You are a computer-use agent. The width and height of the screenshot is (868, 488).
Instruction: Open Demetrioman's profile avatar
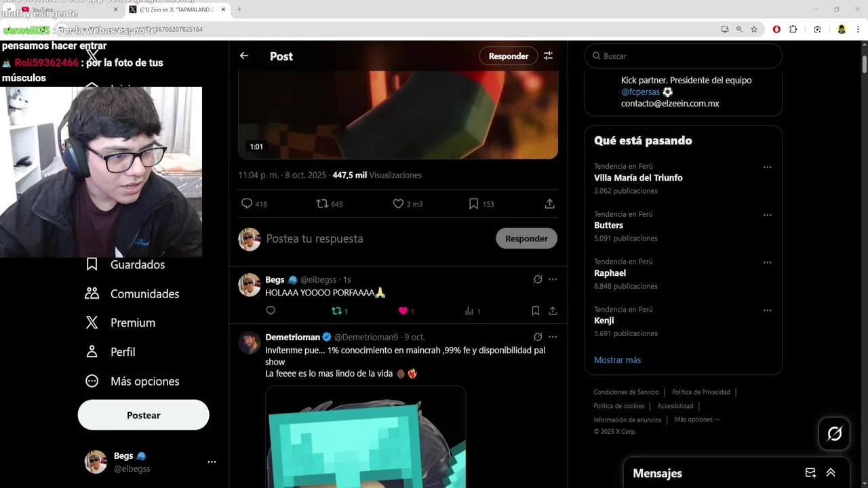(x=250, y=342)
